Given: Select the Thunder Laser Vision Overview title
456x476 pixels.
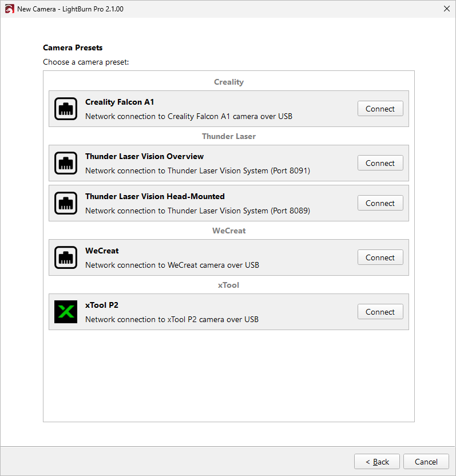Looking at the screenshot, I should click(144, 156).
